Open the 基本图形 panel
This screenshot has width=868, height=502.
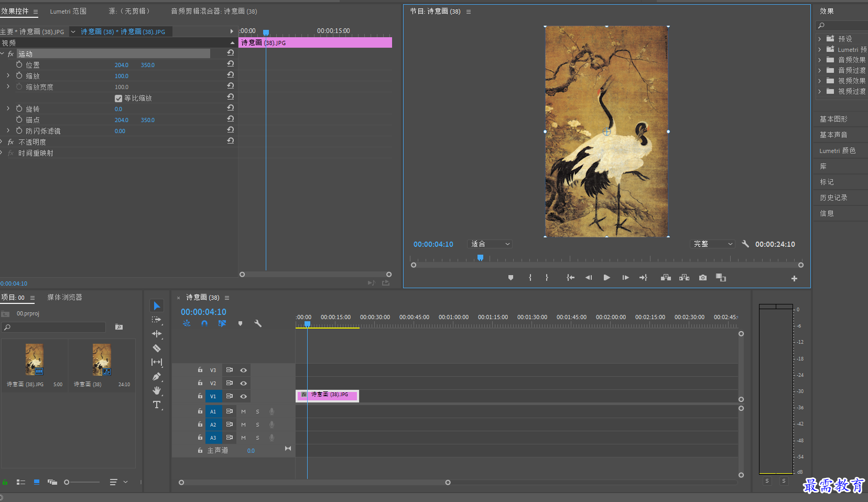pyautogui.click(x=833, y=119)
